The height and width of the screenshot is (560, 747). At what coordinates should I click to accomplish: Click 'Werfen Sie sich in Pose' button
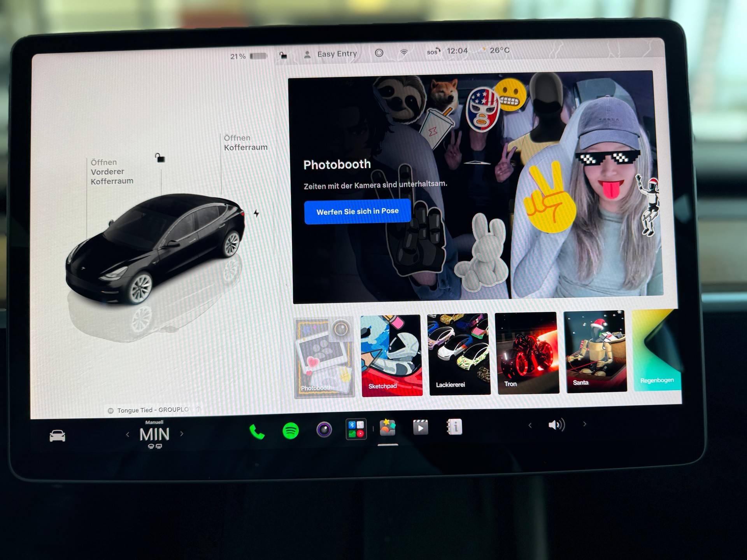coord(357,212)
